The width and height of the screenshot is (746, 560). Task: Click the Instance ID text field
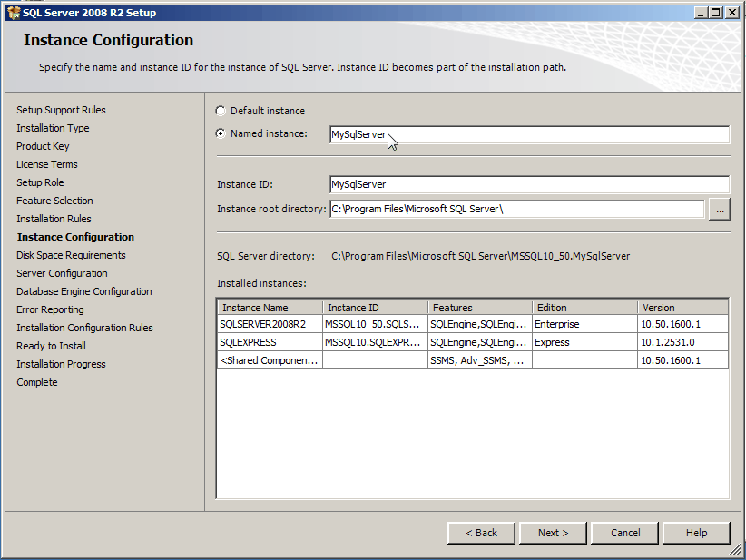(x=529, y=184)
